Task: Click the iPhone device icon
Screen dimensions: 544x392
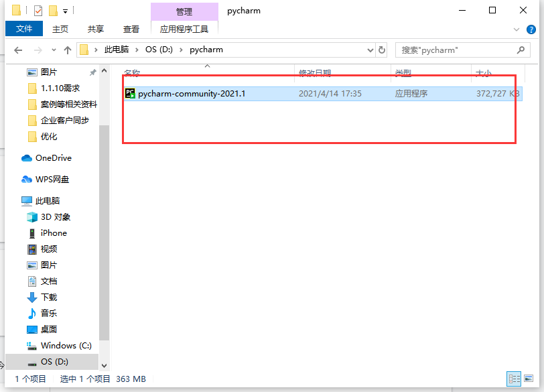Action: pos(32,233)
